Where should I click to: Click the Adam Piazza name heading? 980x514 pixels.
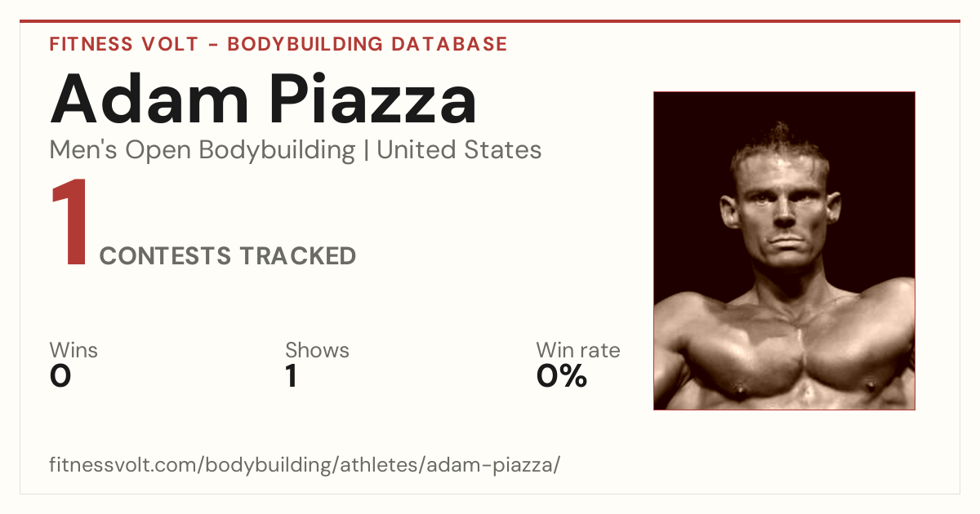pyautogui.click(x=263, y=99)
